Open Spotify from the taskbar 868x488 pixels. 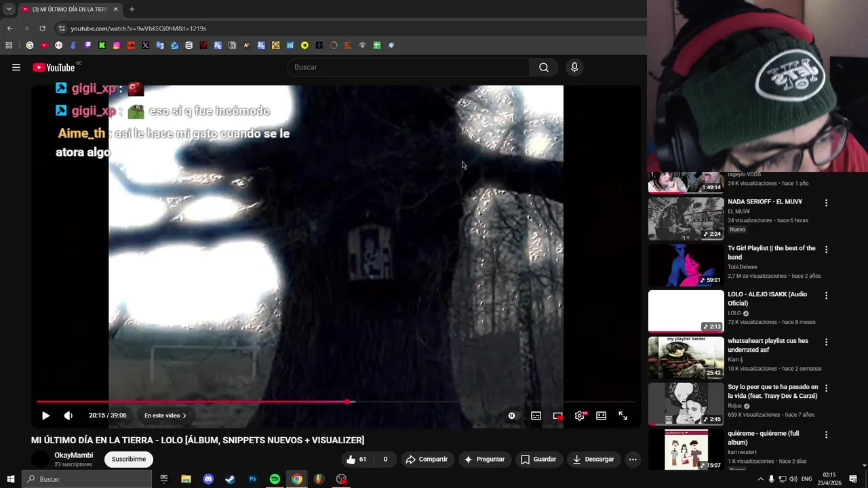[275, 479]
